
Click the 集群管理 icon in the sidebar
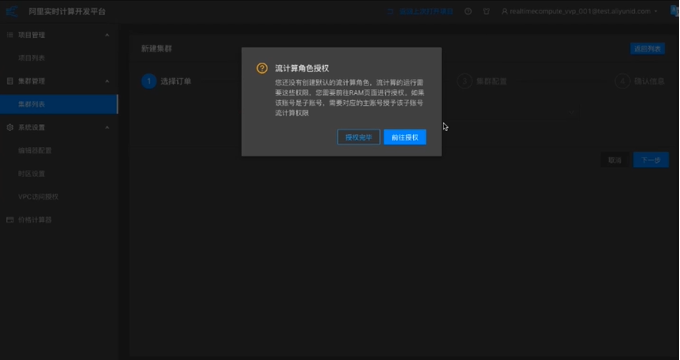tap(10, 81)
